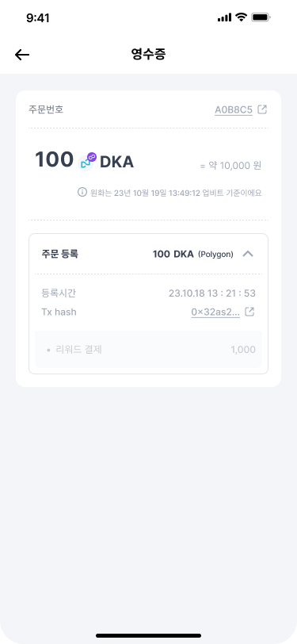The height and width of the screenshot is (644, 297).
Task: Tap the 영수증 page title
Action: click(148, 54)
